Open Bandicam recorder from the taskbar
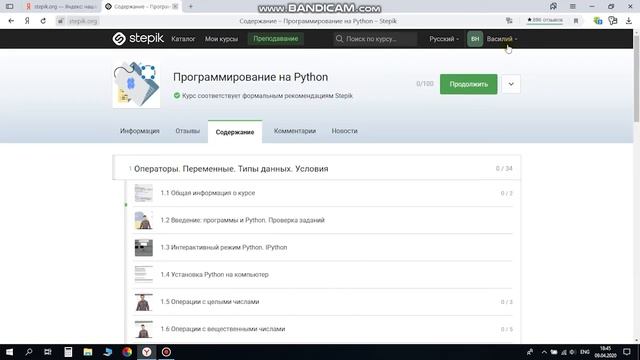Image resolution: width=640 pixels, height=360 pixels. coord(166,352)
